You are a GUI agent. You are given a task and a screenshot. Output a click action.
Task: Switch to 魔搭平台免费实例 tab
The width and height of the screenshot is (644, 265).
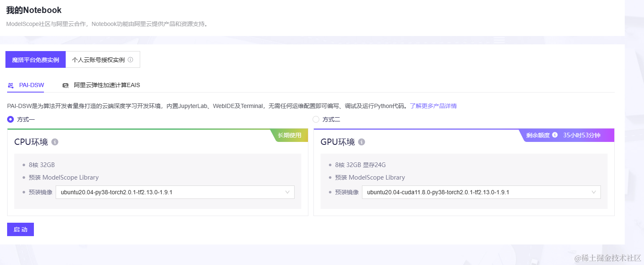pyautogui.click(x=35, y=59)
